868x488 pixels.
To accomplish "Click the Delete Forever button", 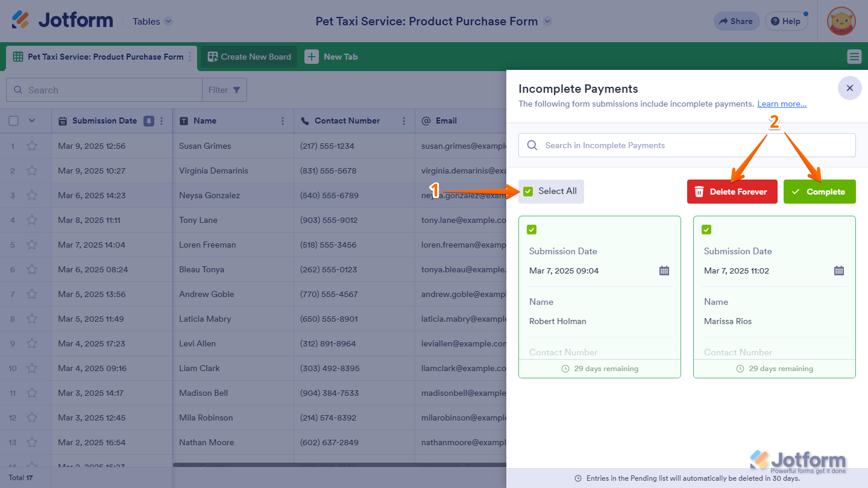I will [732, 192].
